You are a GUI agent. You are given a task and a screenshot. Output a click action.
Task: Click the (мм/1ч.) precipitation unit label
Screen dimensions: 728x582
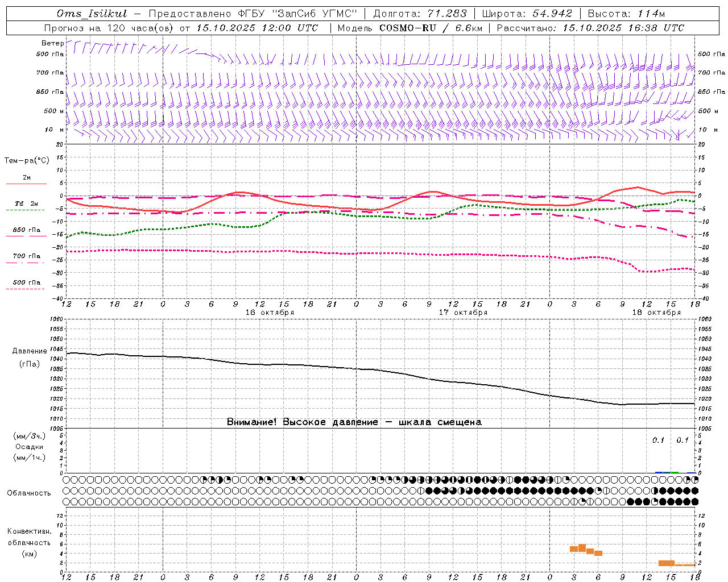click(30, 458)
